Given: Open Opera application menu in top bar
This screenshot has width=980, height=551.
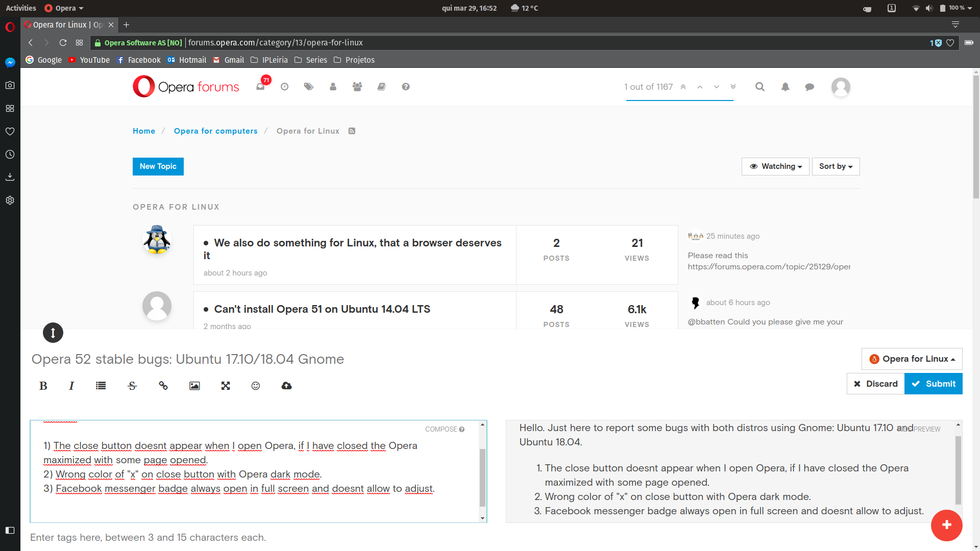Looking at the screenshot, I should tap(64, 8).
